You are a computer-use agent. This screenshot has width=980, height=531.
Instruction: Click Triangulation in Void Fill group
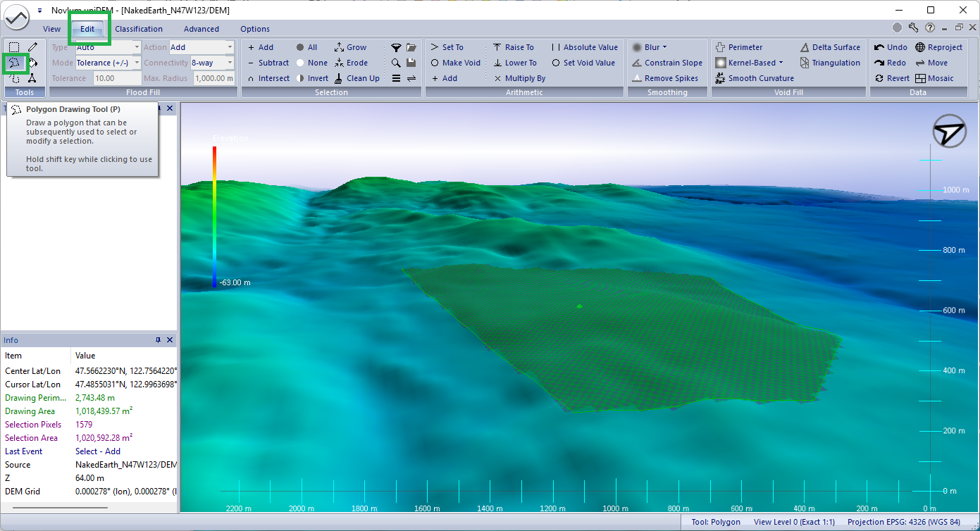pos(830,63)
